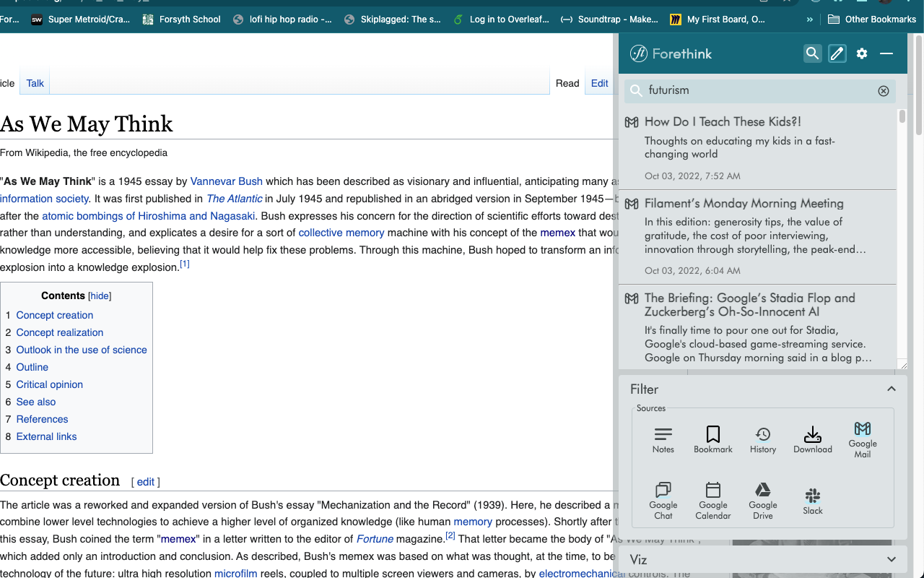Open Forethink settings gear
The width and height of the screenshot is (924, 578).
click(x=862, y=53)
